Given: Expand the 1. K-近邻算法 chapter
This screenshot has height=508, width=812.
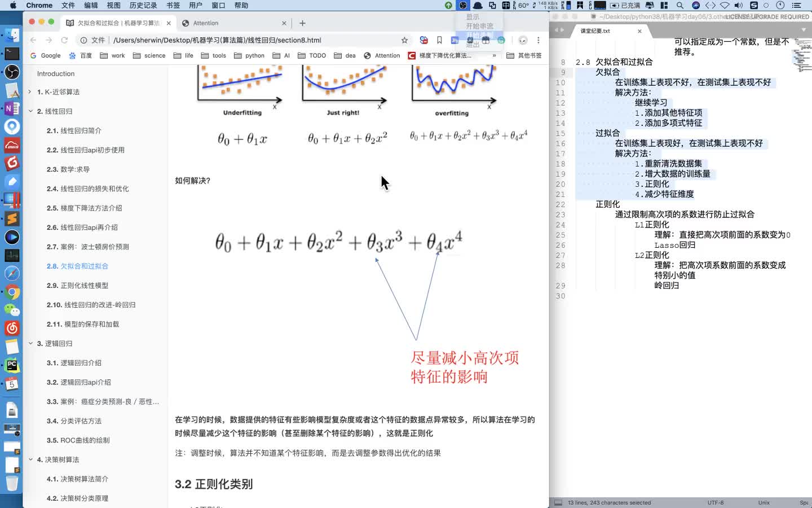Looking at the screenshot, I should tap(30, 92).
